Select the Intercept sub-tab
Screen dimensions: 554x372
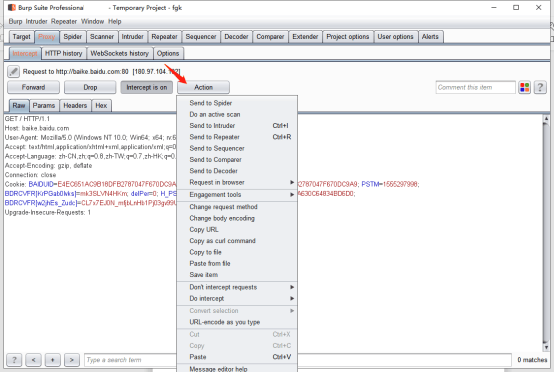(x=25, y=53)
